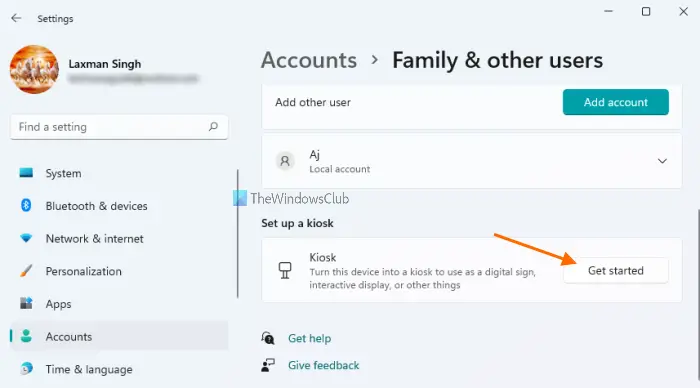This screenshot has height=388, width=700.
Task: Click the Kiosk stand icon
Action: click(x=285, y=270)
